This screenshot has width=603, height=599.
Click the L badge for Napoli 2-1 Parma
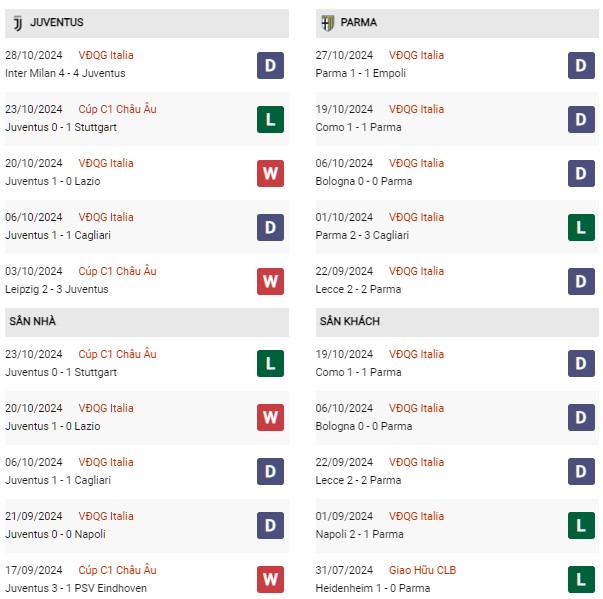[581, 525]
